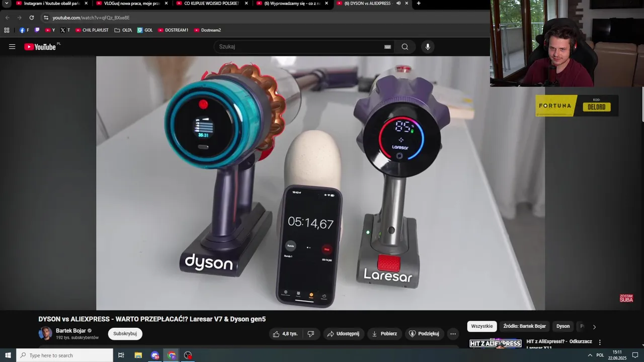Switch the POL input language

[600, 355]
